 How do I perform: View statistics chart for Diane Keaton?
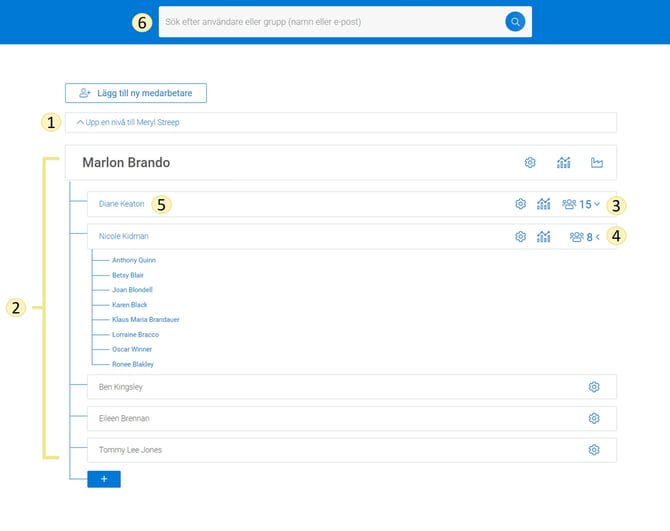coord(544,204)
